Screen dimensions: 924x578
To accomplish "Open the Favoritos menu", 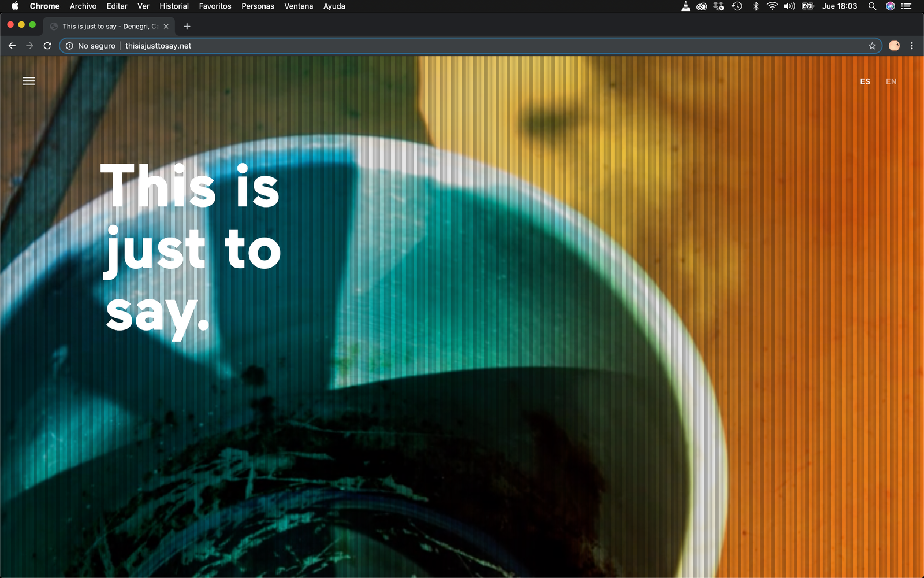I will click(x=215, y=6).
